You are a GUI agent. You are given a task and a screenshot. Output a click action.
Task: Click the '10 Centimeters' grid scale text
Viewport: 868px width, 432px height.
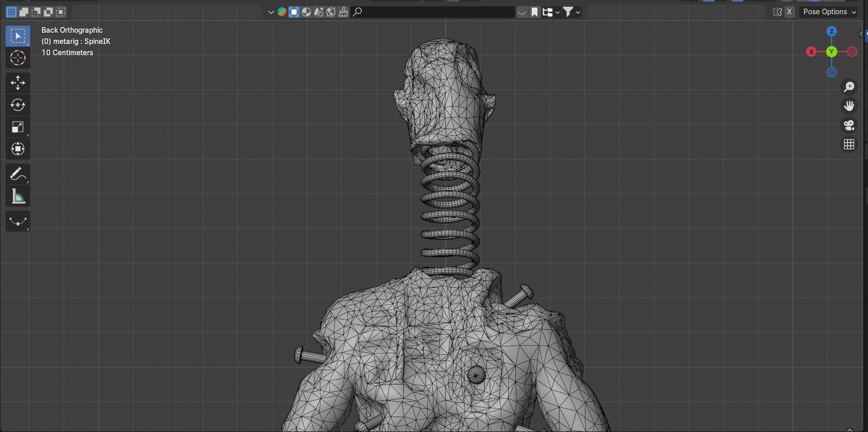coord(68,53)
